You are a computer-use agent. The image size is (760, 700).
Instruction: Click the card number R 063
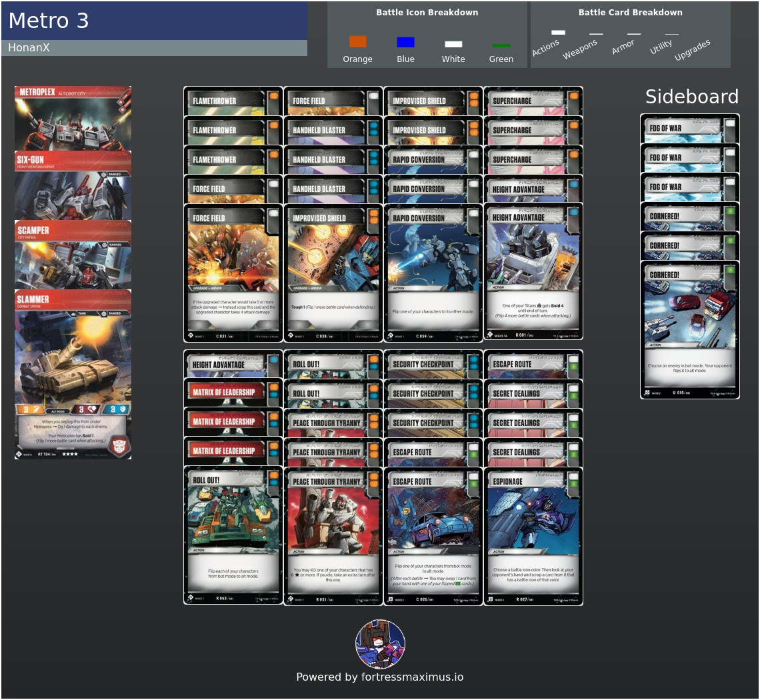[x=221, y=598]
